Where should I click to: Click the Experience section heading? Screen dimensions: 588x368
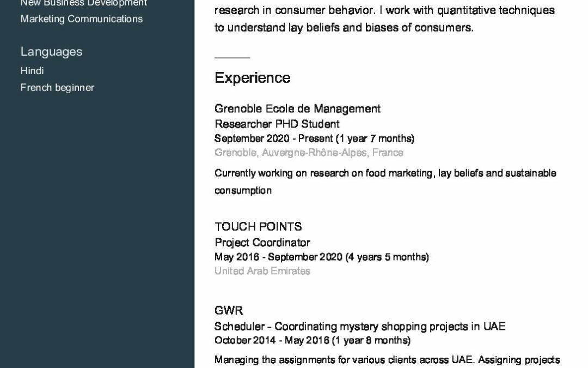coord(253,78)
